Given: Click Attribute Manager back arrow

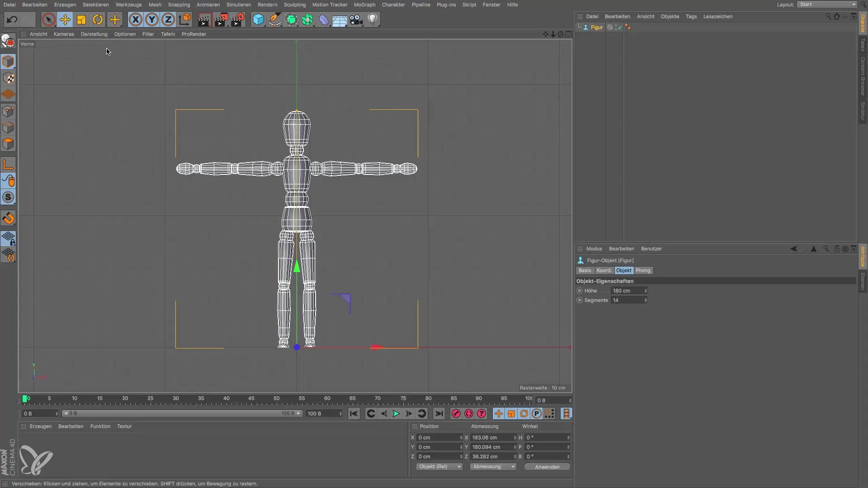Looking at the screenshot, I should [x=793, y=249].
